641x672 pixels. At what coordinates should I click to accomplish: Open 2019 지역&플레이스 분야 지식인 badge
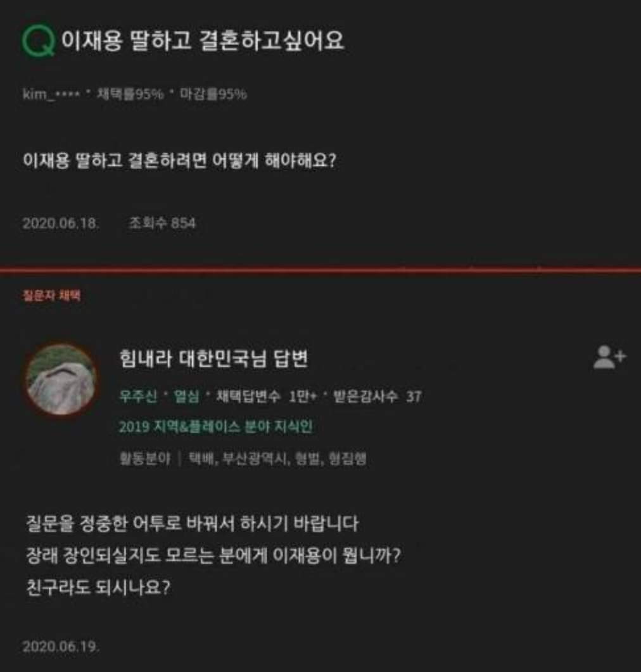click(215, 427)
